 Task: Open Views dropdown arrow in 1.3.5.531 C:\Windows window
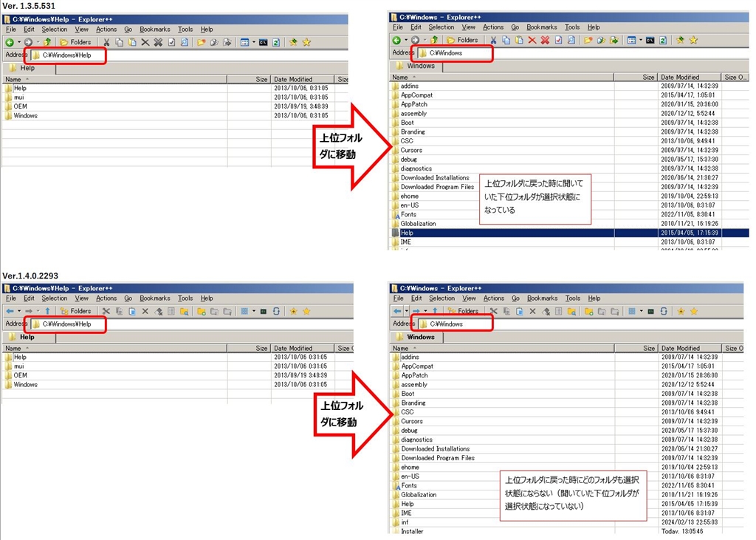click(x=641, y=40)
